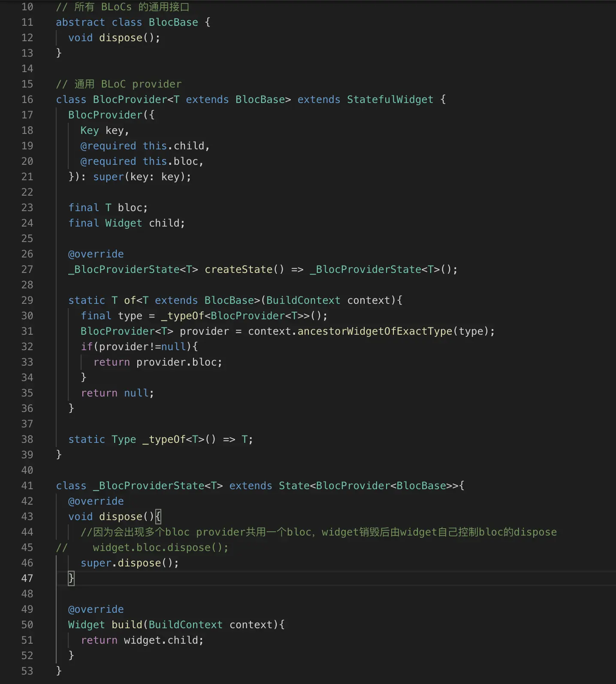The image size is (616, 684).
Task: Click 'super(key: key);' on line 21
Action: tap(142, 177)
